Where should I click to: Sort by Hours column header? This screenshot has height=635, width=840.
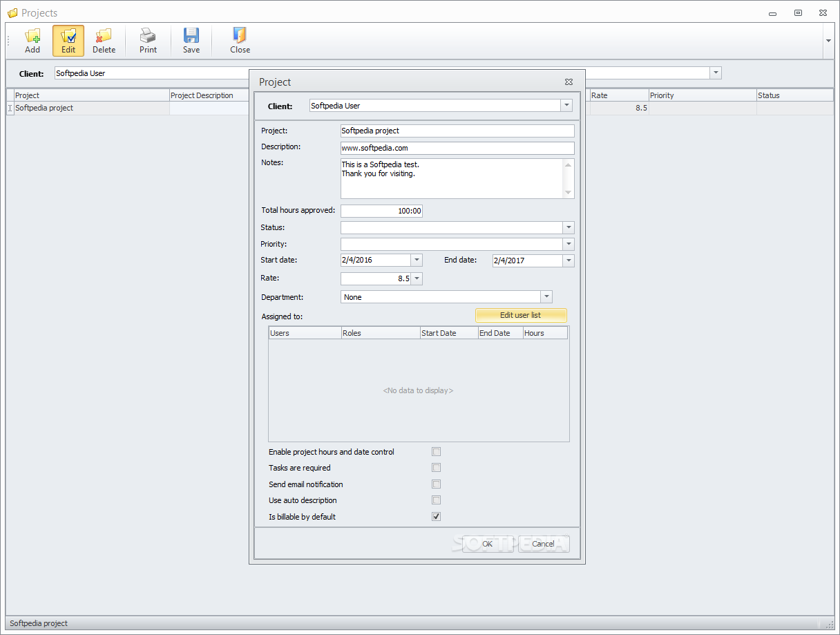pos(545,333)
